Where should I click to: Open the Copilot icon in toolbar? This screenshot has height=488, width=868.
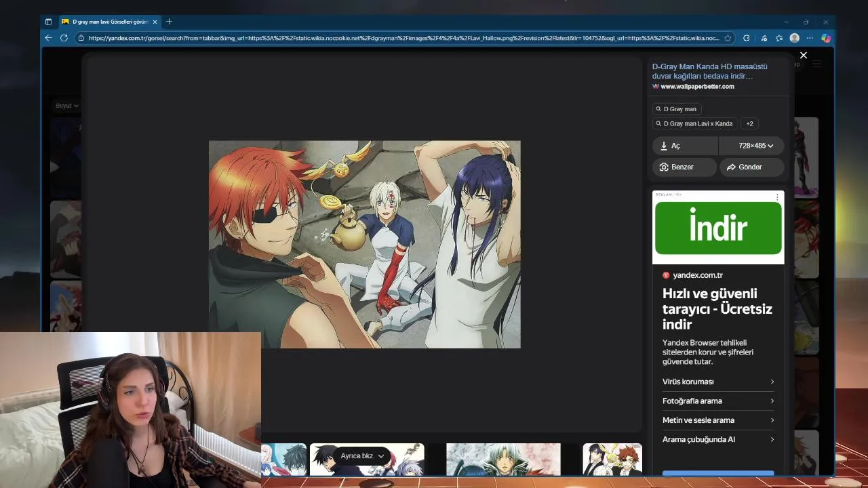pyautogui.click(x=826, y=38)
